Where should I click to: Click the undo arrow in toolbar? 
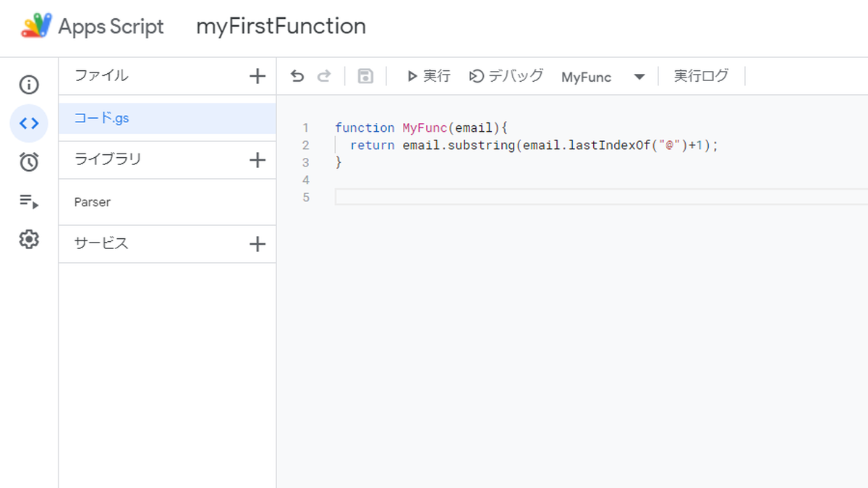297,76
